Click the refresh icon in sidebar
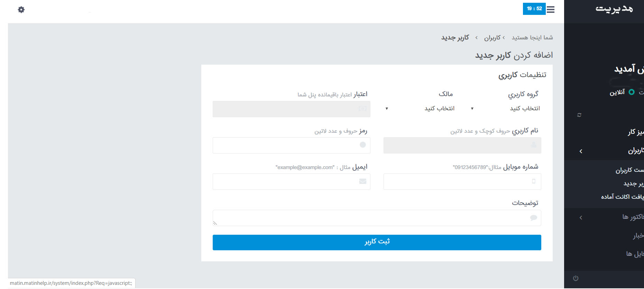The width and height of the screenshot is (644, 289). (x=579, y=115)
